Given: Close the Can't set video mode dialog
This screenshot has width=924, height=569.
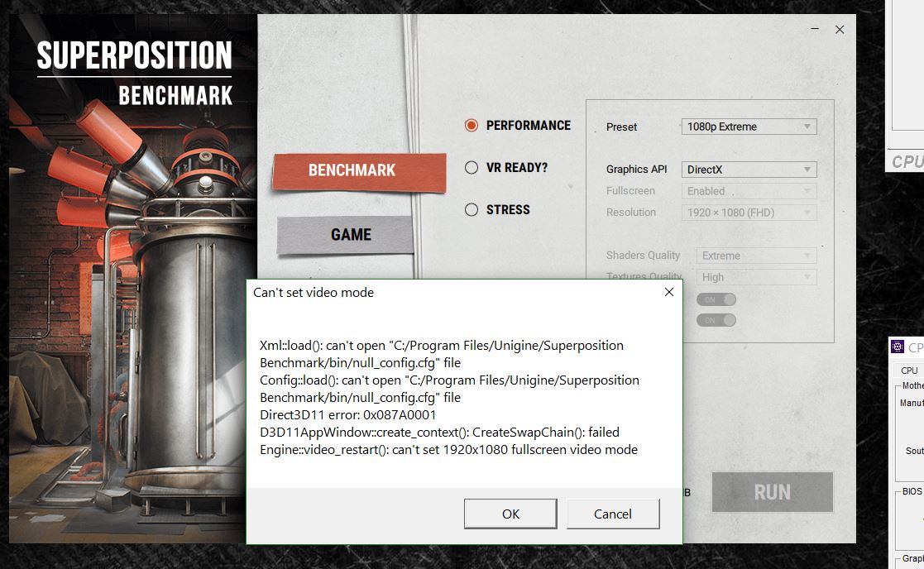Looking at the screenshot, I should point(669,292).
